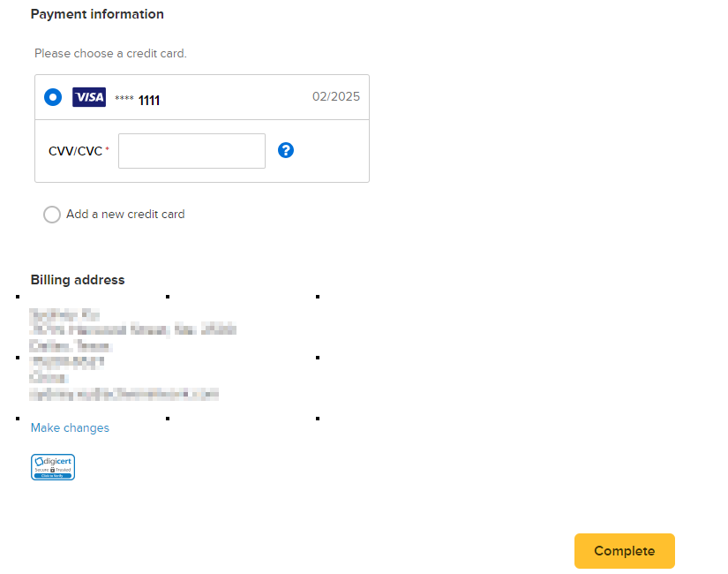
Task: Click the 02/2025 expiration date
Action: pos(336,96)
